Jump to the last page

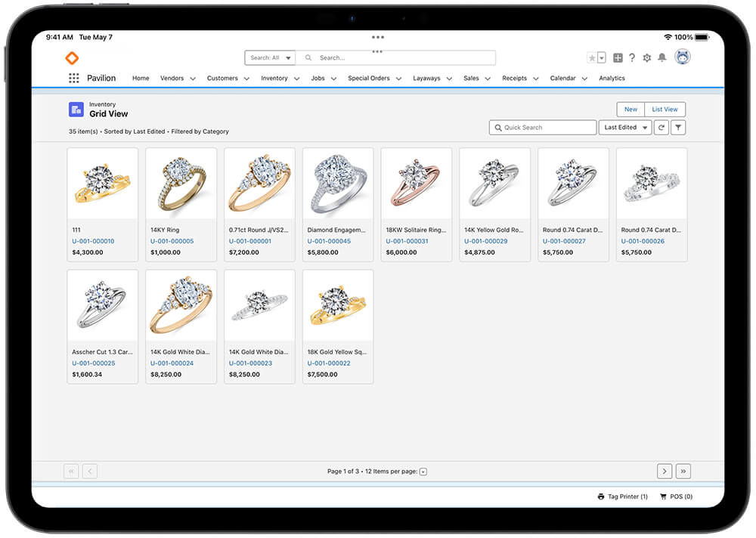coord(683,471)
